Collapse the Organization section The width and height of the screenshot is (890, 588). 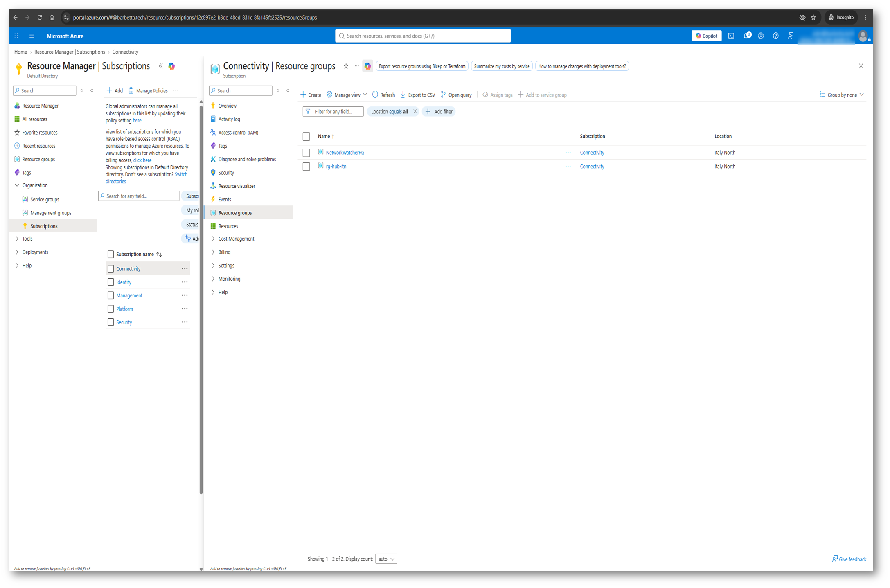[x=17, y=185]
